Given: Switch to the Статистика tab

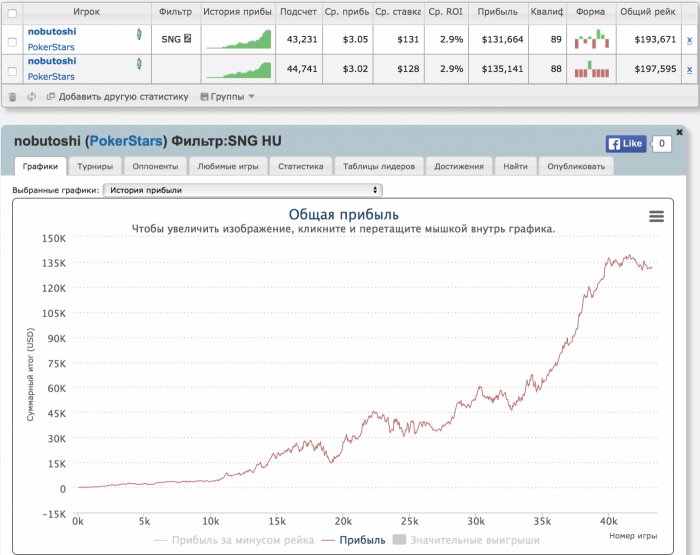Looking at the screenshot, I should point(300,166).
